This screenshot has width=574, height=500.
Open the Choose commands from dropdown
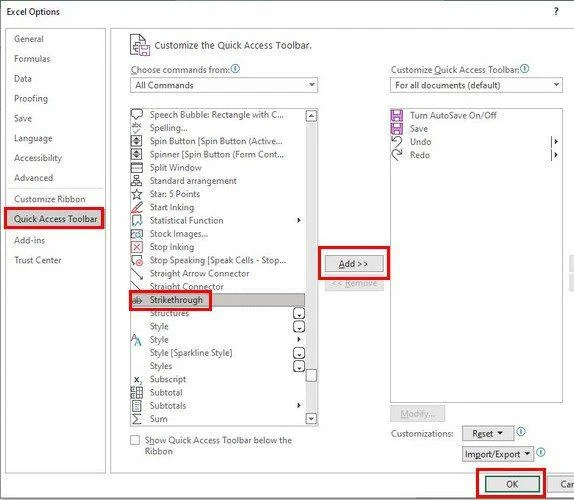pyautogui.click(x=224, y=85)
